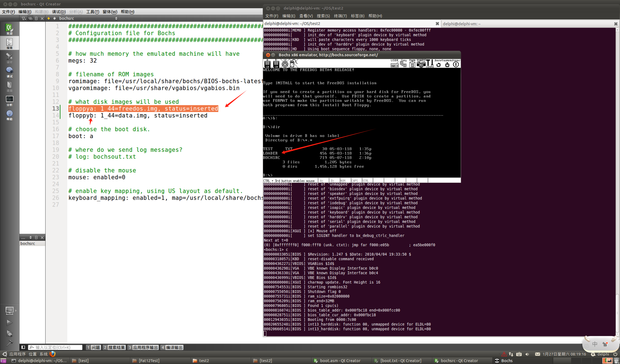Open Qt Creator Analyze mode (分析)
This screenshot has height=364, width=620.
click(9, 101)
